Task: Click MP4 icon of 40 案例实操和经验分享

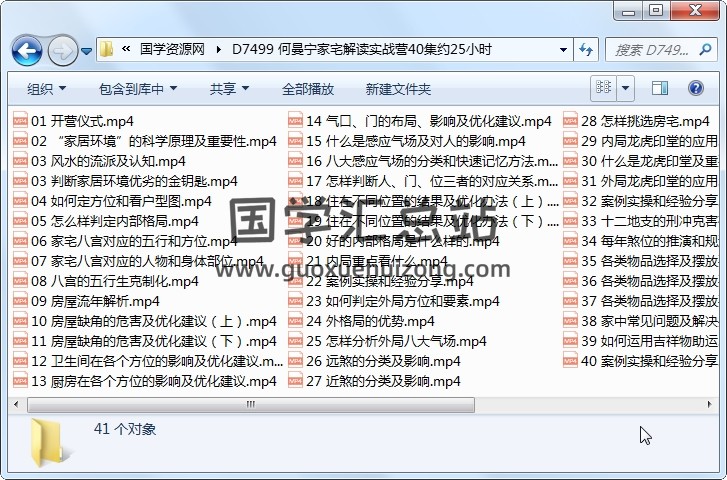Action: pyautogui.click(x=570, y=361)
